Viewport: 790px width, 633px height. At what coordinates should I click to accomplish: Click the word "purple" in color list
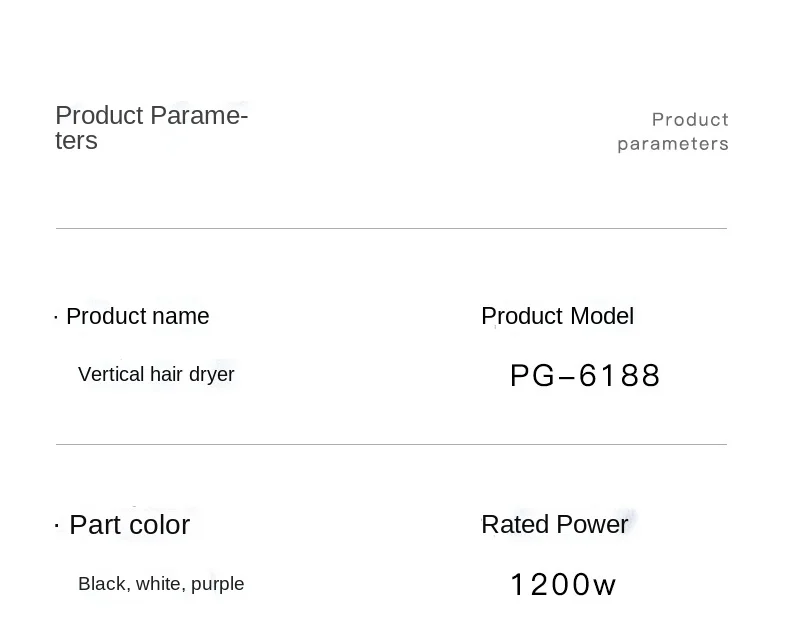tap(217, 584)
